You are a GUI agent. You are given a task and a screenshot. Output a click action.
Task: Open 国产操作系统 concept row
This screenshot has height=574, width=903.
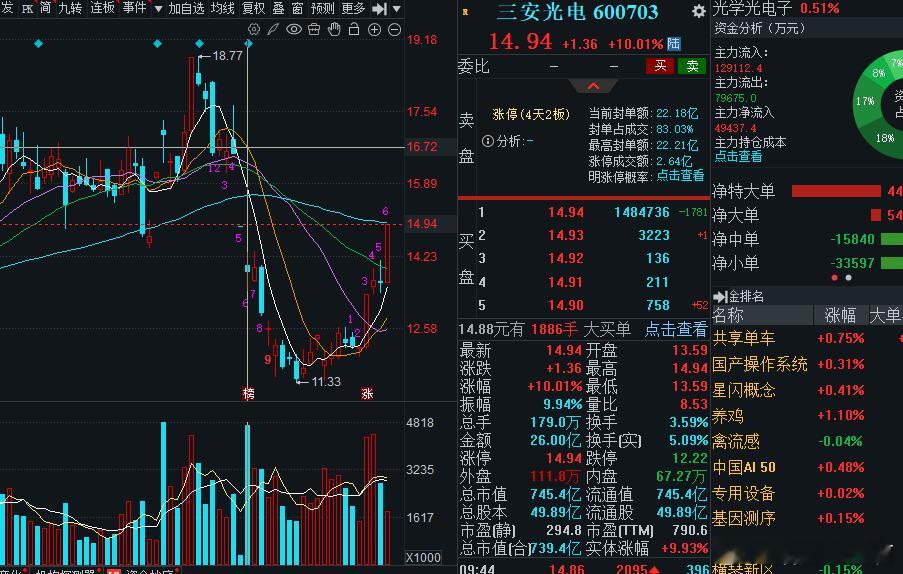tap(807, 364)
